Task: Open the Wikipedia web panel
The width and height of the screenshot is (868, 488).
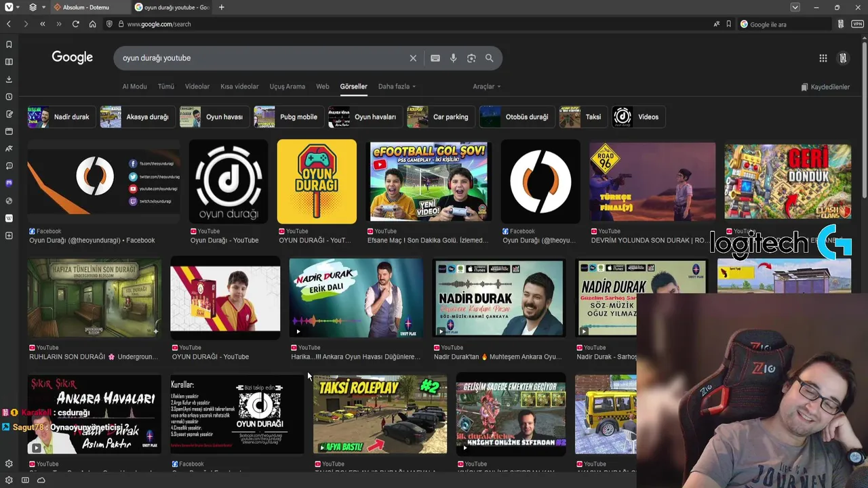Action: pos(9,218)
